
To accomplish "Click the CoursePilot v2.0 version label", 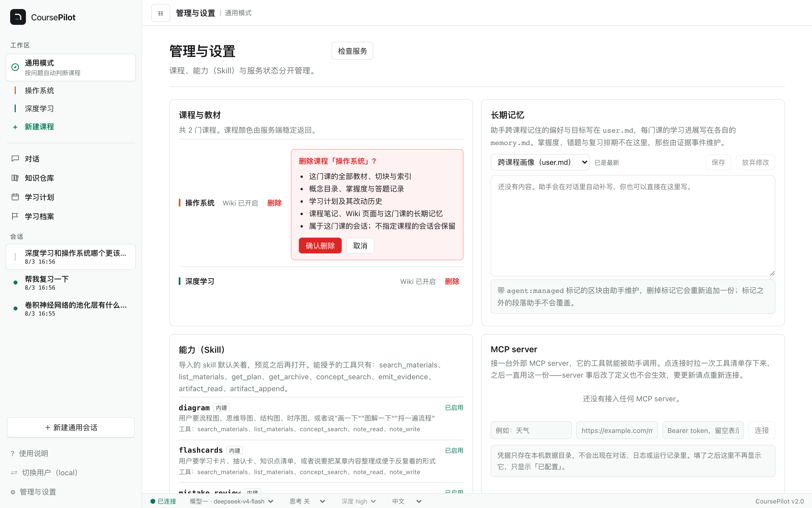I will (x=780, y=501).
